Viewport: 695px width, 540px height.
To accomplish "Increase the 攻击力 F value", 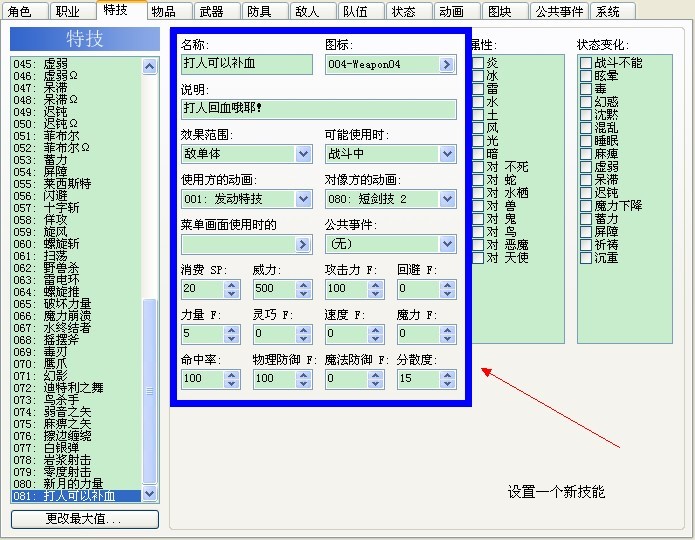I will (x=375, y=285).
